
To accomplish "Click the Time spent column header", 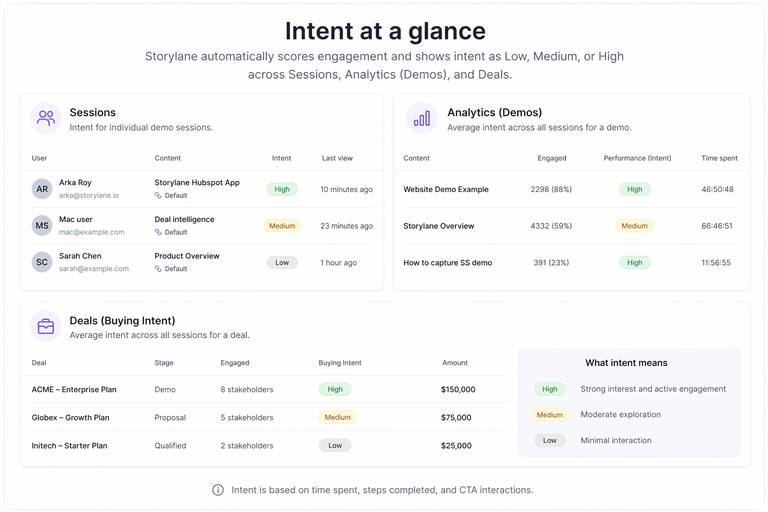I will tap(720, 158).
